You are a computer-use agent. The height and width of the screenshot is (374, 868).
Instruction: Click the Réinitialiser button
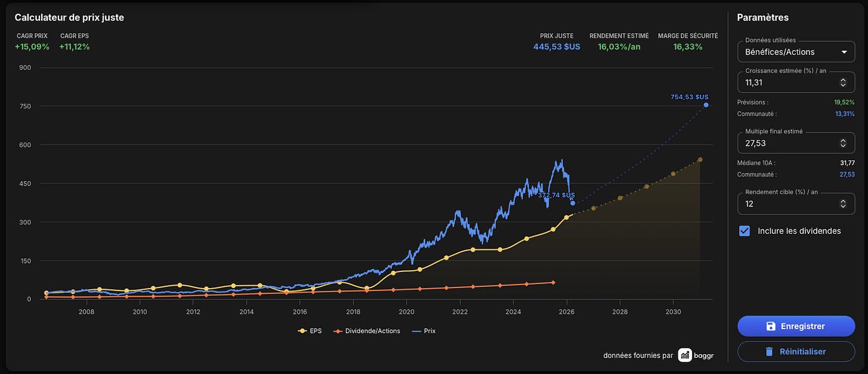pos(796,351)
